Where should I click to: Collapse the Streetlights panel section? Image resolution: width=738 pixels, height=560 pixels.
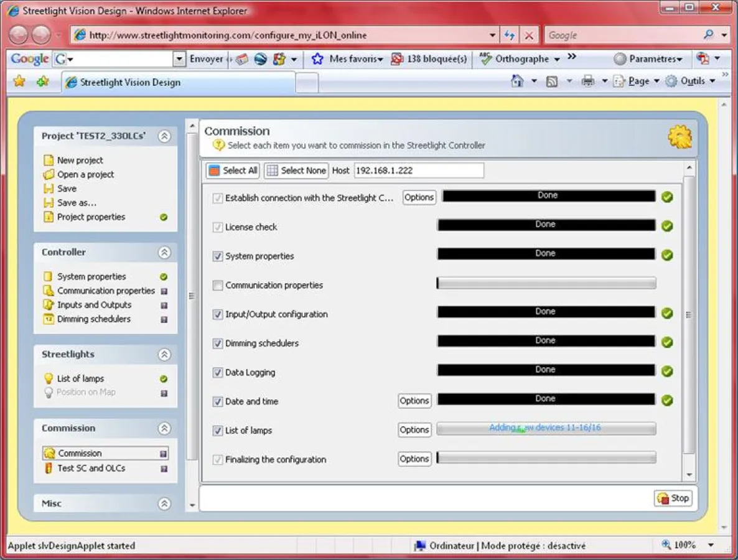click(164, 355)
